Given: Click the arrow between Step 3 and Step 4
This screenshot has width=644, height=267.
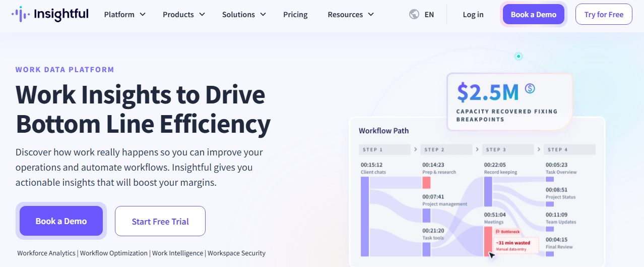Looking at the screenshot, I should [539, 149].
